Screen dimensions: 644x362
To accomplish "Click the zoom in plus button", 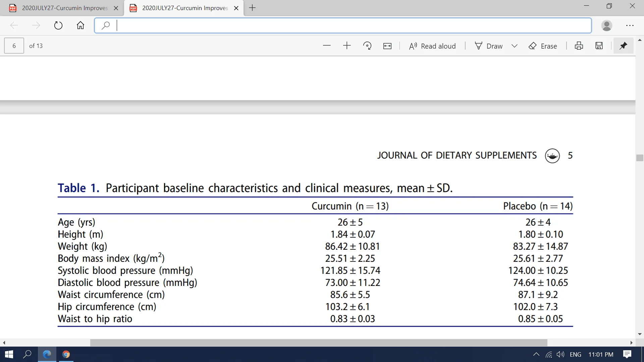I will tap(346, 46).
